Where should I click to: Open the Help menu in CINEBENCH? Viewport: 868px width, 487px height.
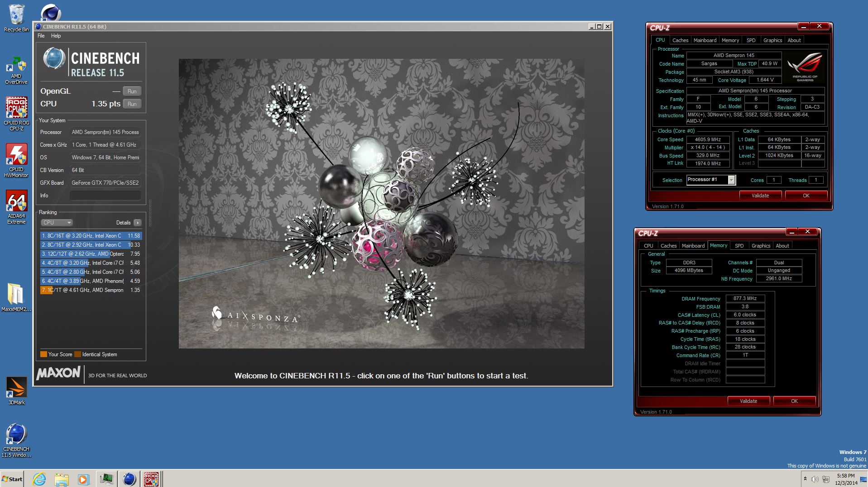pos(56,36)
